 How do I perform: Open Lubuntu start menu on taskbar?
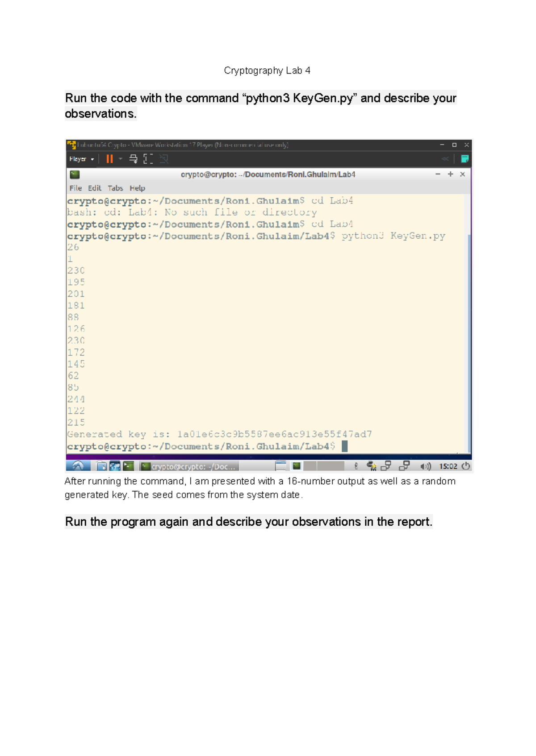tap(78, 466)
